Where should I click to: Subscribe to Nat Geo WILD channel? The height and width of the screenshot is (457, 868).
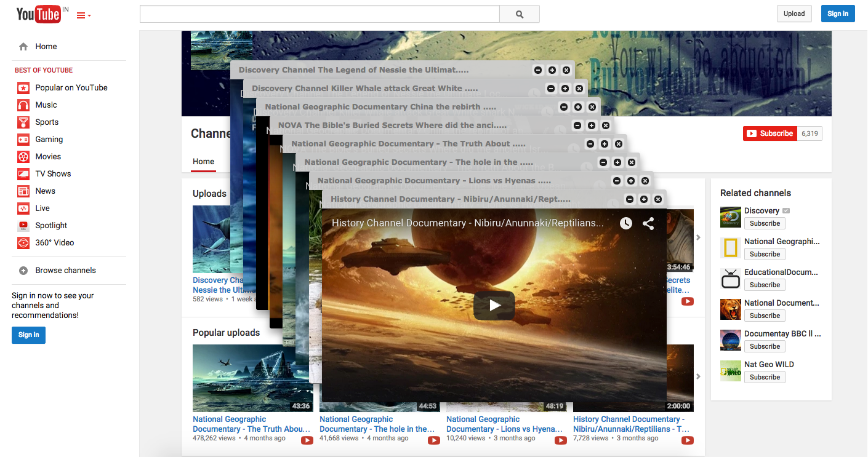tap(765, 377)
